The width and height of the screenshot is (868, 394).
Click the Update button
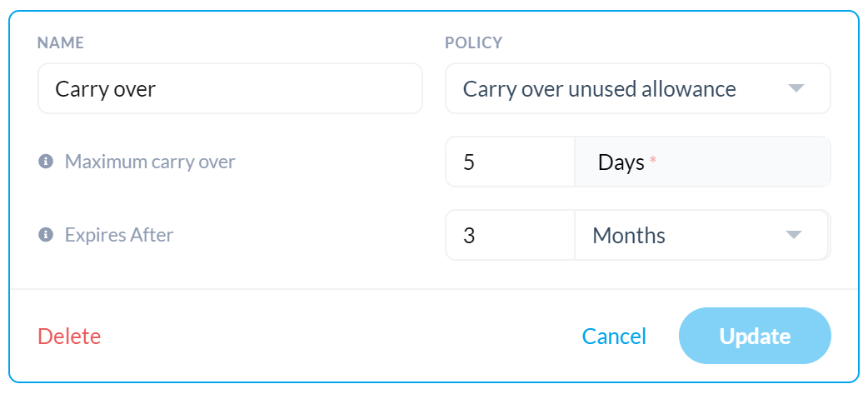click(755, 336)
